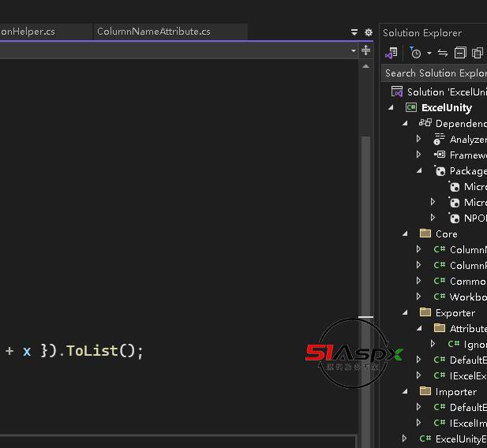This screenshot has width=487, height=448.
Task: Collapse the Core folder
Action: 405,233
